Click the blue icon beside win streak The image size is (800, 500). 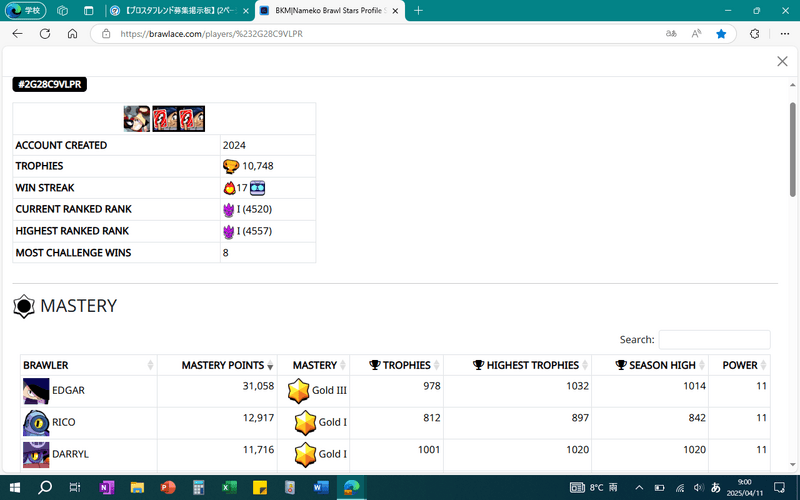[257, 188]
